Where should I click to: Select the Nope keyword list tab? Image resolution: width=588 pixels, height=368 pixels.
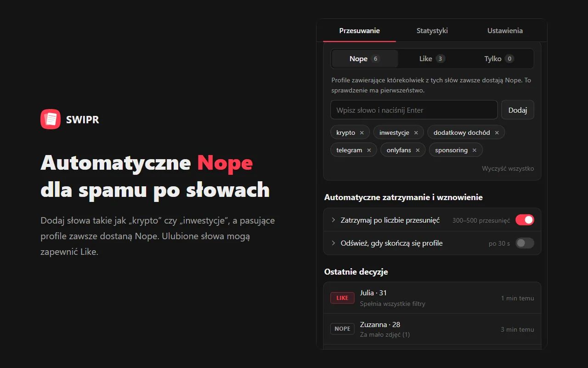(365, 58)
